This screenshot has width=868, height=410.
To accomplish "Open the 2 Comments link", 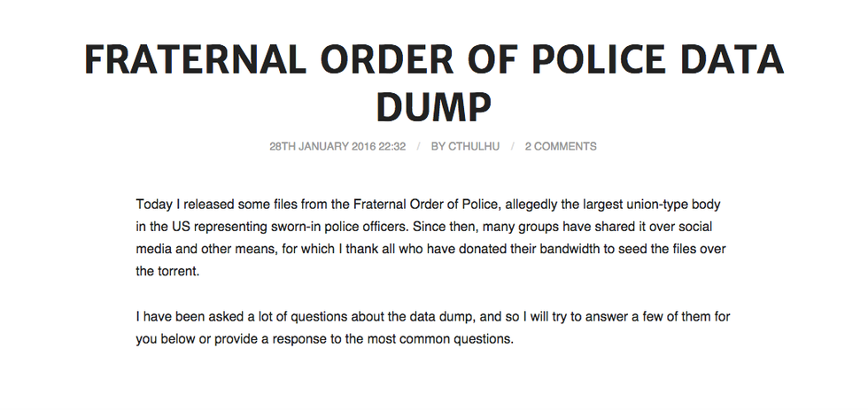I will pos(561,146).
